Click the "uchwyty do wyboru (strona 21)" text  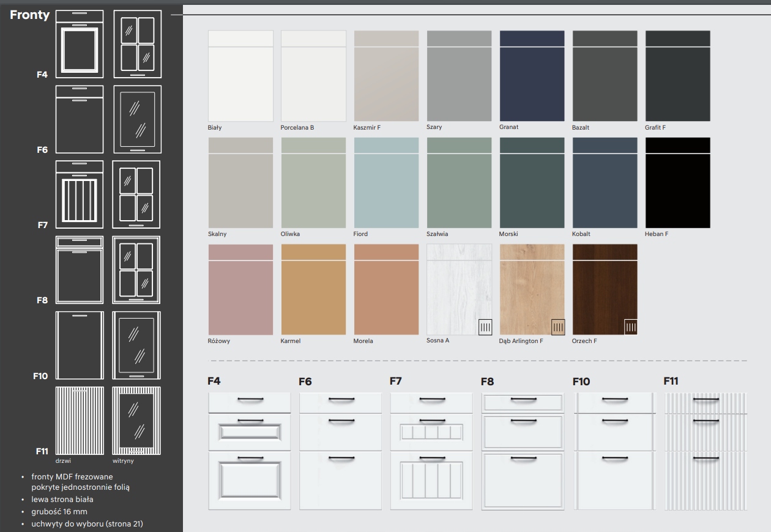click(87, 523)
